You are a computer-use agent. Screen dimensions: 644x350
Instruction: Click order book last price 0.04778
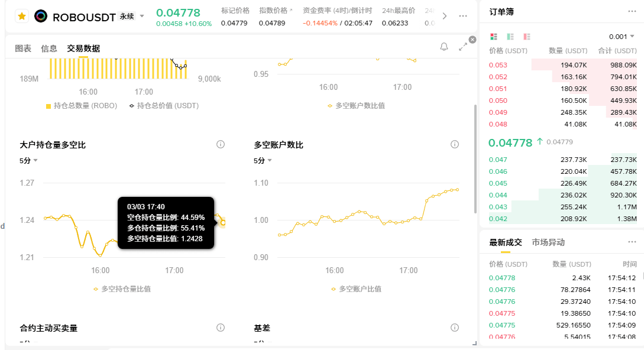point(510,142)
